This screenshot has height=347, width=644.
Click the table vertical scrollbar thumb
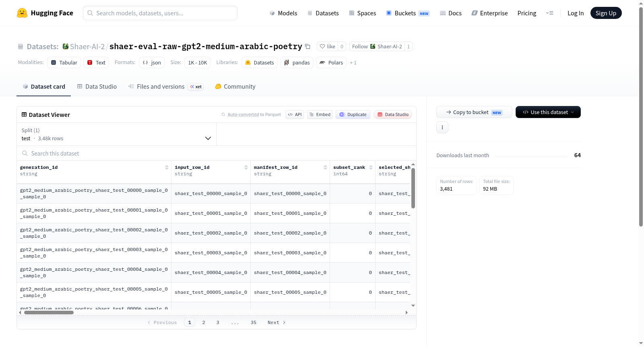tap(413, 188)
